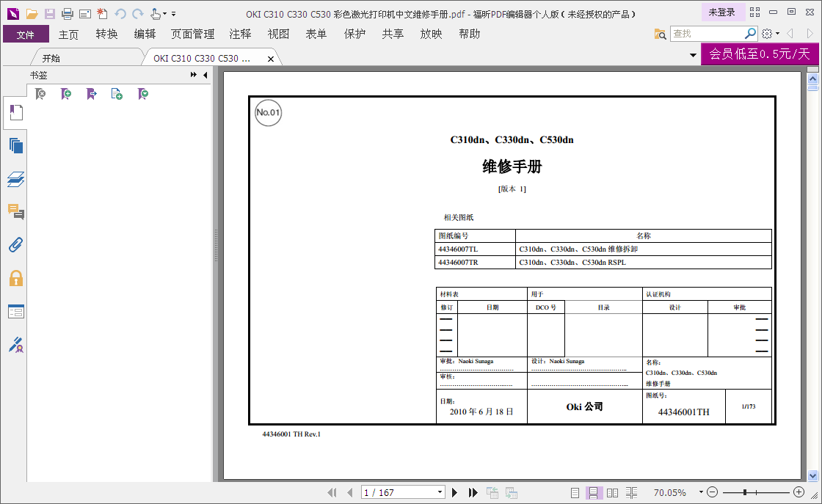Open the 70.05% zoom level dropdown
Viewport: 822px width, 504px height.
(701, 492)
